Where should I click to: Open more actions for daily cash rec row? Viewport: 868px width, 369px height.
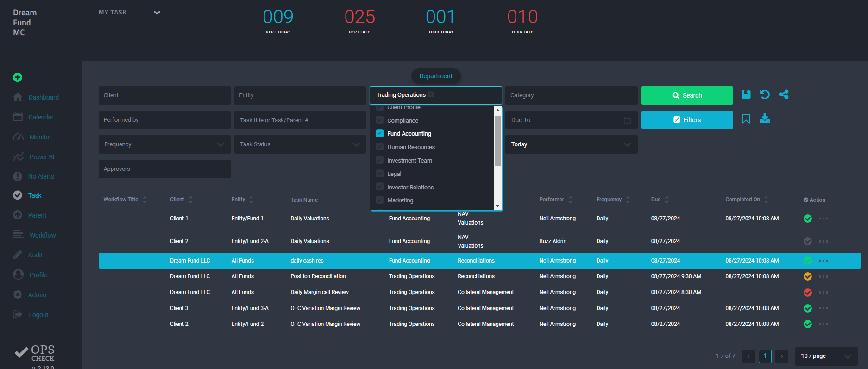point(824,261)
